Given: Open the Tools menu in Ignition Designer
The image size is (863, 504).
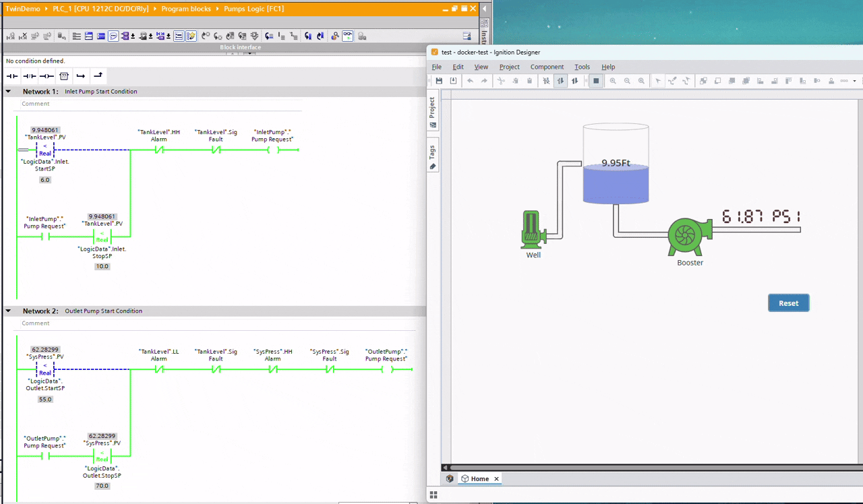Looking at the screenshot, I should (x=582, y=67).
